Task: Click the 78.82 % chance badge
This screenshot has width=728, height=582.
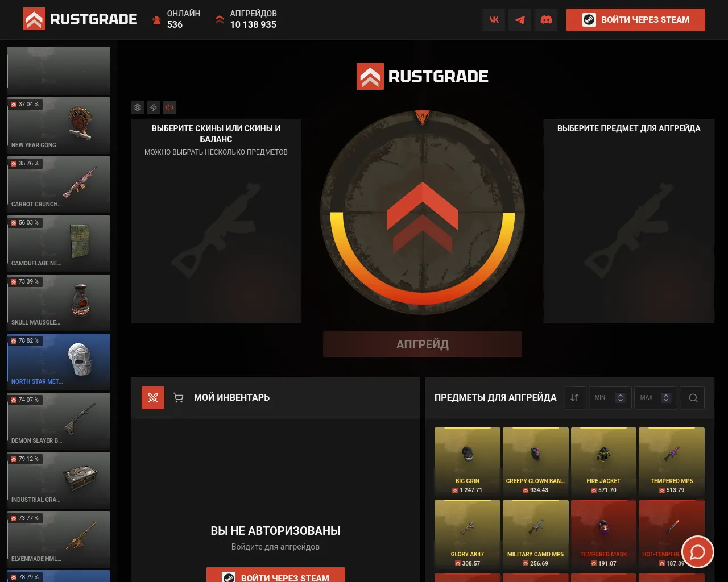Action: pos(24,341)
